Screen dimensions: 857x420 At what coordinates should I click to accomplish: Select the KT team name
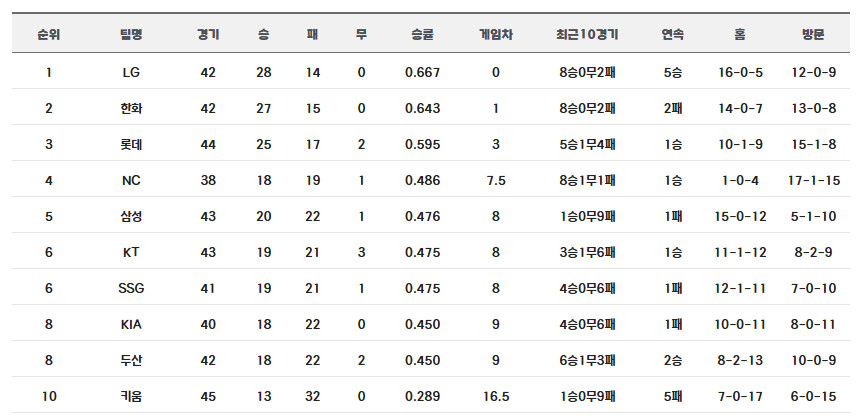point(131,252)
